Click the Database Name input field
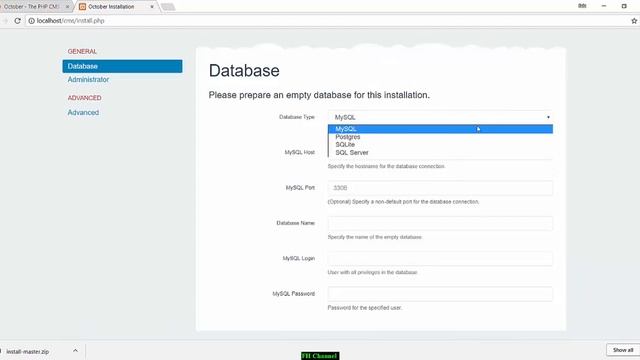This screenshot has width=640, height=360. 440,223
